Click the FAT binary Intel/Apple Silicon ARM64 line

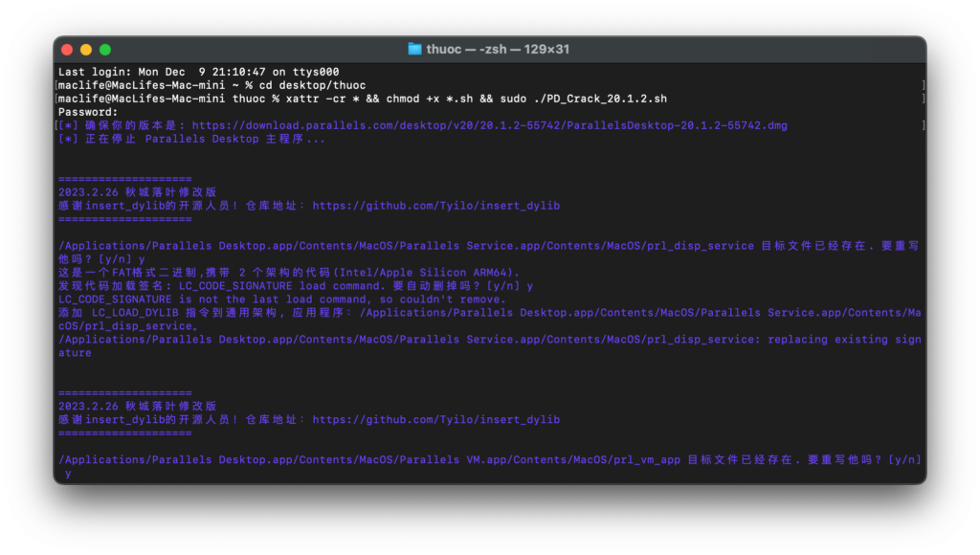click(x=288, y=273)
